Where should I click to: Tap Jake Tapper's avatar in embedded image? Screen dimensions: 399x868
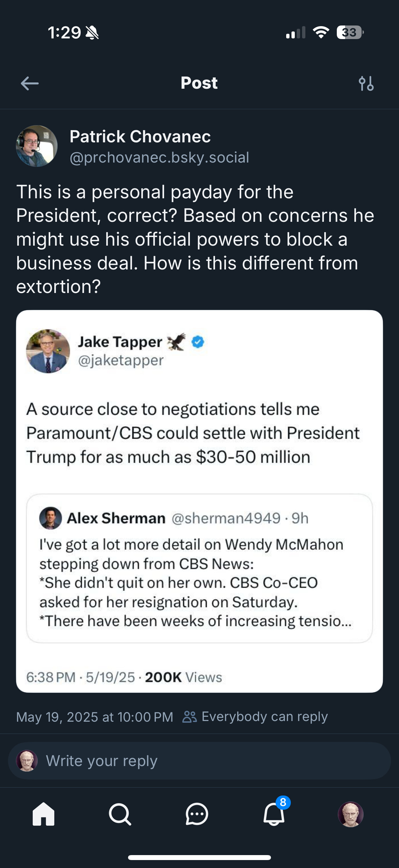[48, 351]
